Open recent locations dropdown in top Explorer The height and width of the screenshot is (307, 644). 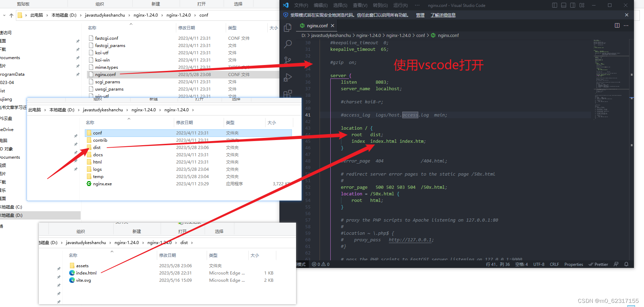pyautogui.click(x=4, y=15)
